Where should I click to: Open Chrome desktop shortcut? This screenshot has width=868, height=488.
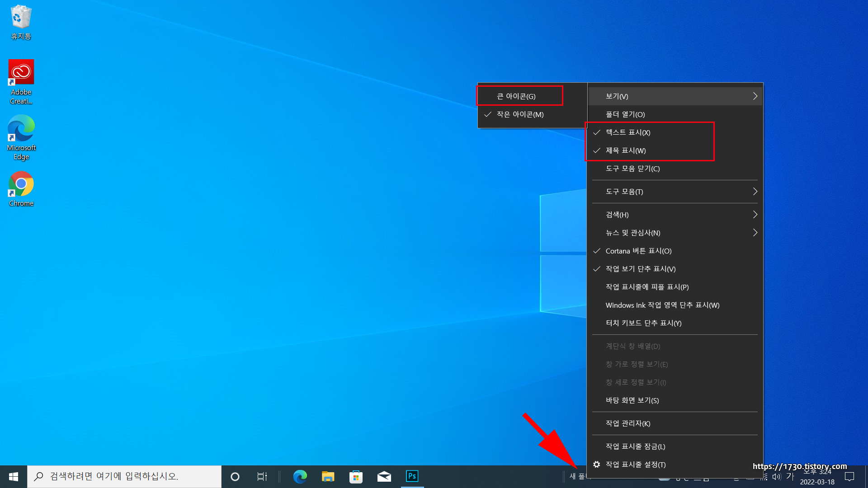pos(21,184)
